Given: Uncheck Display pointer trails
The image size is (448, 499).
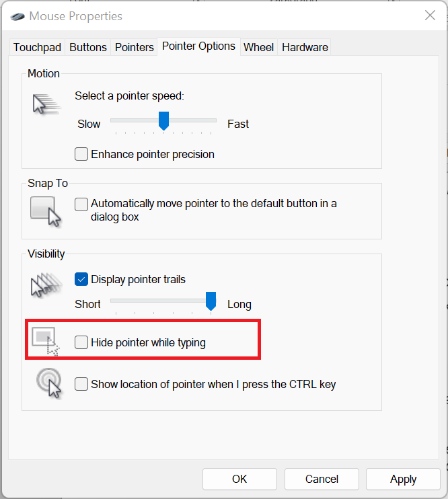Looking at the screenshot, I should coord(81,279).
